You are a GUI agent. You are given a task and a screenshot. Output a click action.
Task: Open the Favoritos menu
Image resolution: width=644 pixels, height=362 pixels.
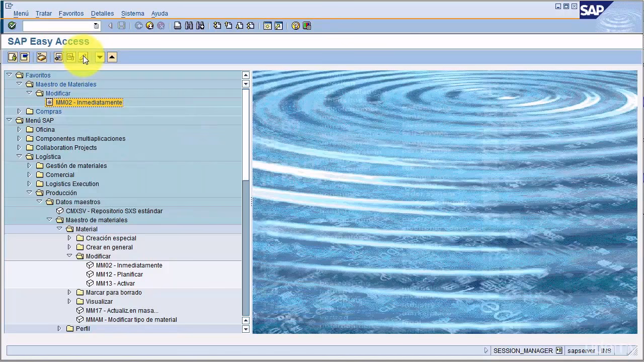pos(71,14)
